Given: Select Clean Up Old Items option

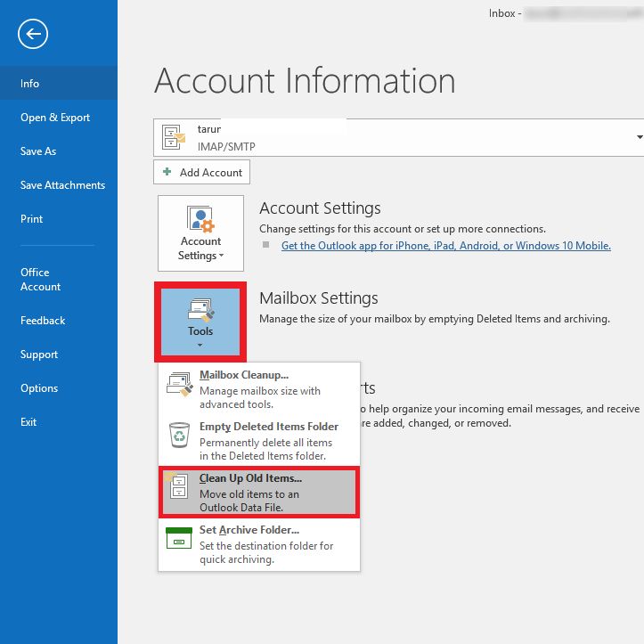Looking at the screenshot, I should [259, 492].
